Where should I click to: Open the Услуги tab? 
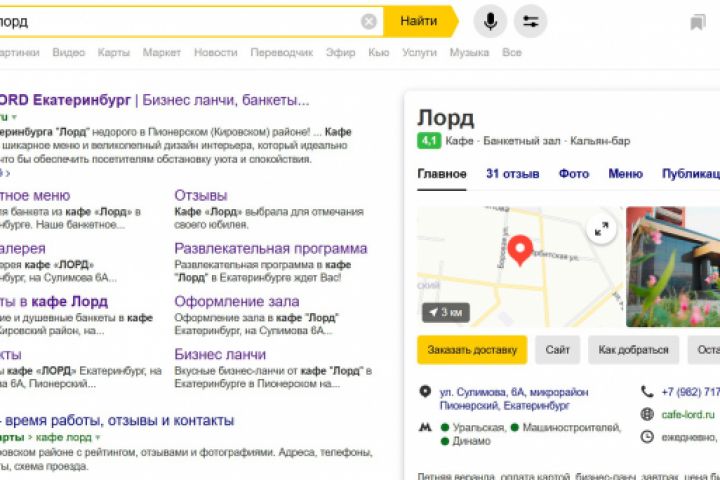(x=419, y=52)
